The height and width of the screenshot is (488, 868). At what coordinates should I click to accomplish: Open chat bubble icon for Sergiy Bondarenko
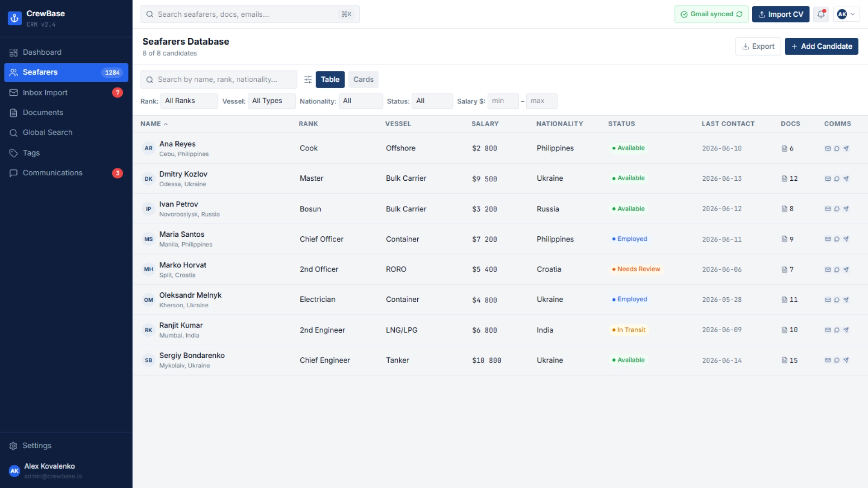(837, 360)
